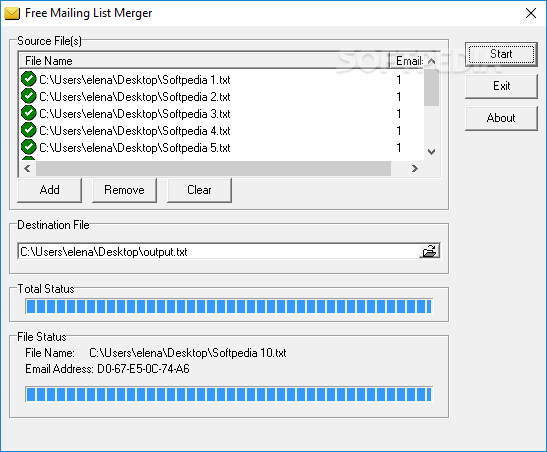Click the email address value D0-67-E5-0C-74-A6

click(143, 369)
